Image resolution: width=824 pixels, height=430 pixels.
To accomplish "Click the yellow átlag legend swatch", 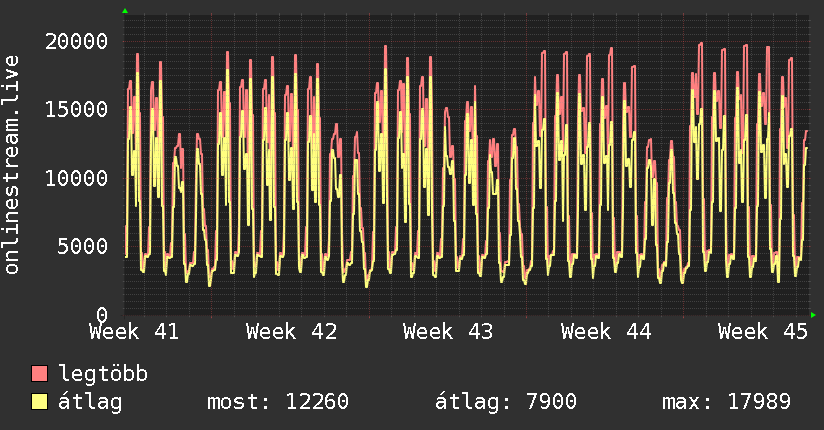I will pyautogui.click(x=39, y=401).
